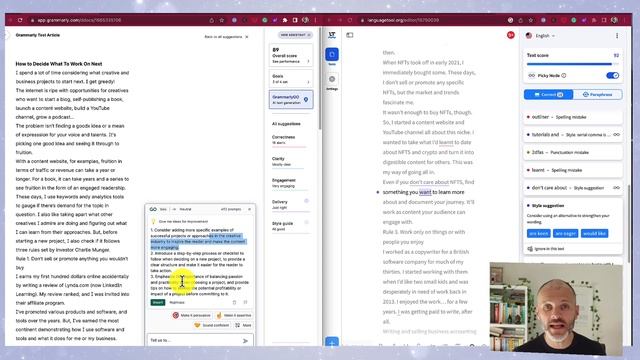Click Back to all suggestions link
The width and height of the screenshot is (640, 360).
coord(223,37)
